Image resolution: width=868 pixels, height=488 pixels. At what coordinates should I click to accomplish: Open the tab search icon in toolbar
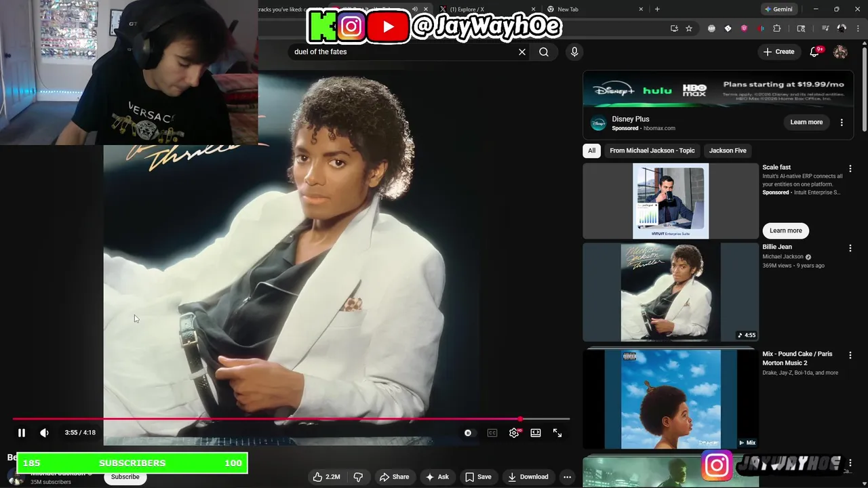pos(801,28)
